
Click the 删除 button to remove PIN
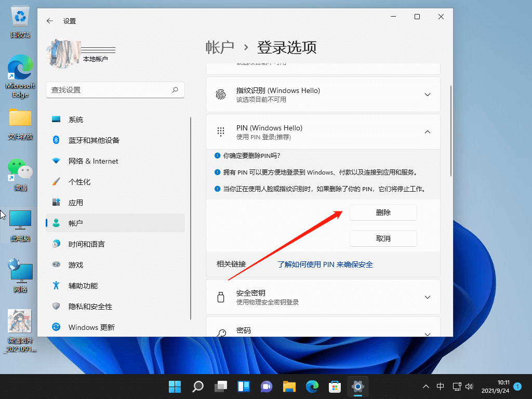(x=383, y=212)
